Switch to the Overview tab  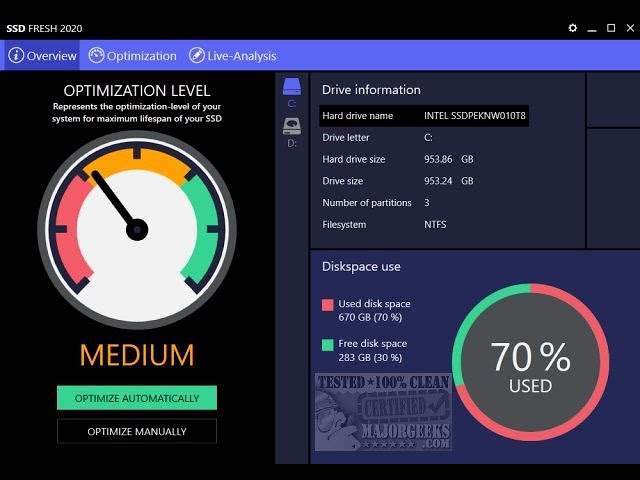click(x=42, y=55)
